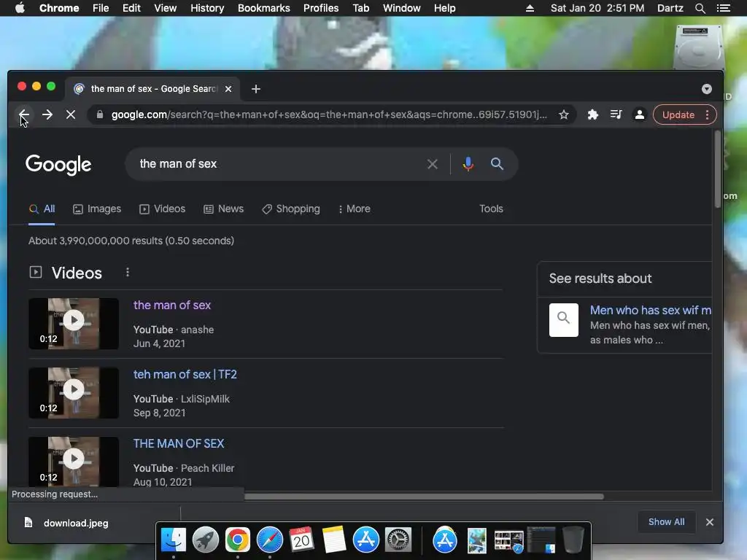Open the 'teh man of sex | TF2' link

pos(185,374)
